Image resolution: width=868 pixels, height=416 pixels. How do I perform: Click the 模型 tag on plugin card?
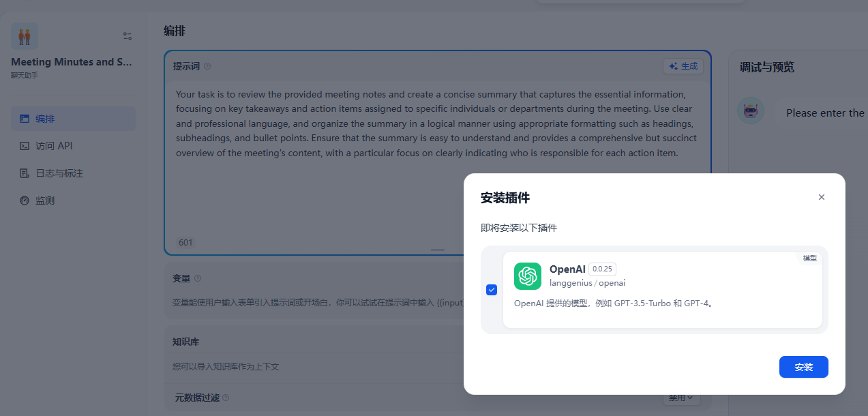click(x=810, y=258)
